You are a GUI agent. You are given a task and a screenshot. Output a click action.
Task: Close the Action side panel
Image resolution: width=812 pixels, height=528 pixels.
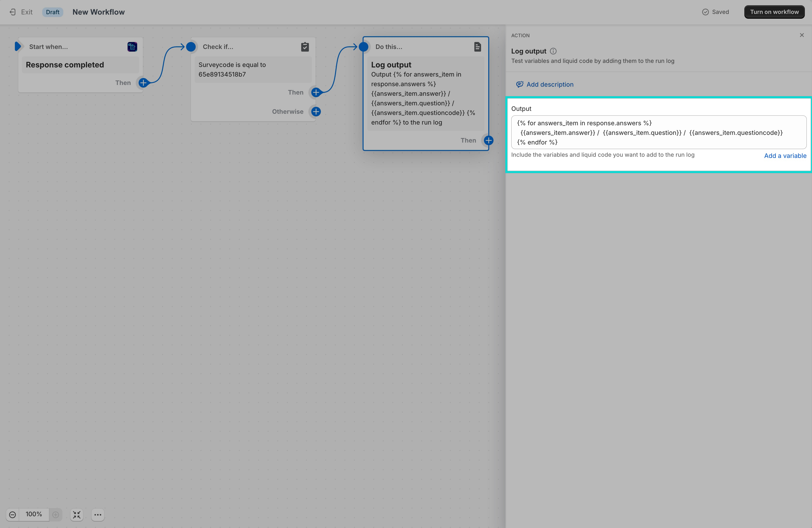(802, 35)
